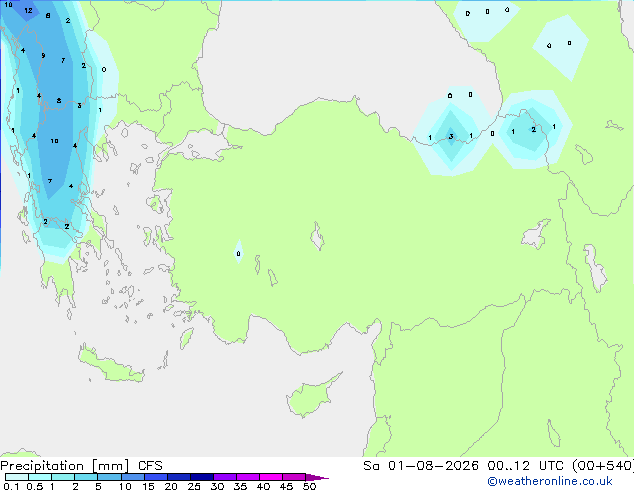
Task: Select the 20–25 mm legend color swatch
Action: coord(178,477)
